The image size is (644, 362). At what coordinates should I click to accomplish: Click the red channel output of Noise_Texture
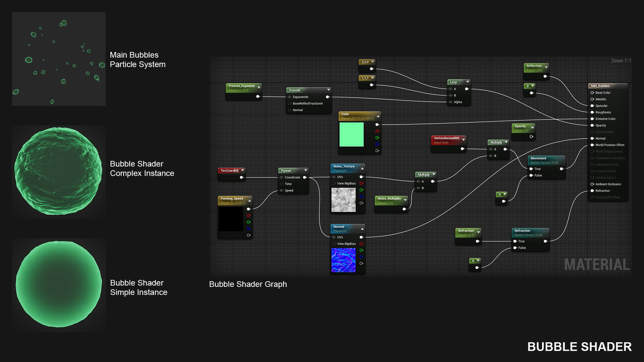(361, 183)
